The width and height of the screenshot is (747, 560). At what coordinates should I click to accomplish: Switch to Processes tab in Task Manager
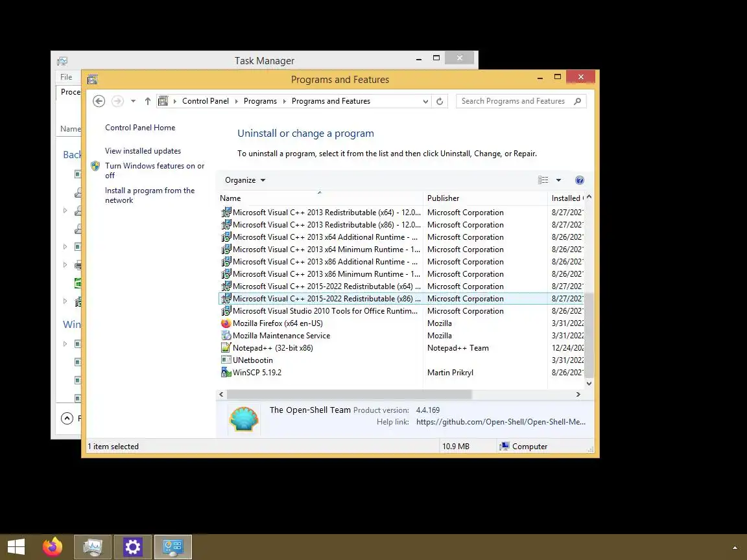point(69,92)
